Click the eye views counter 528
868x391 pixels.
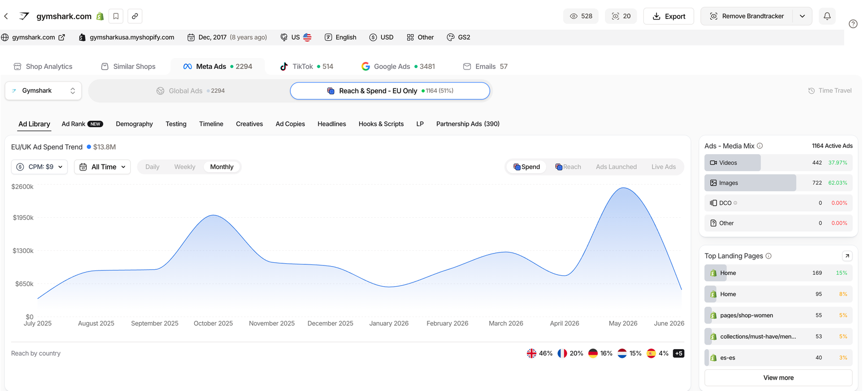pos(581,16)
